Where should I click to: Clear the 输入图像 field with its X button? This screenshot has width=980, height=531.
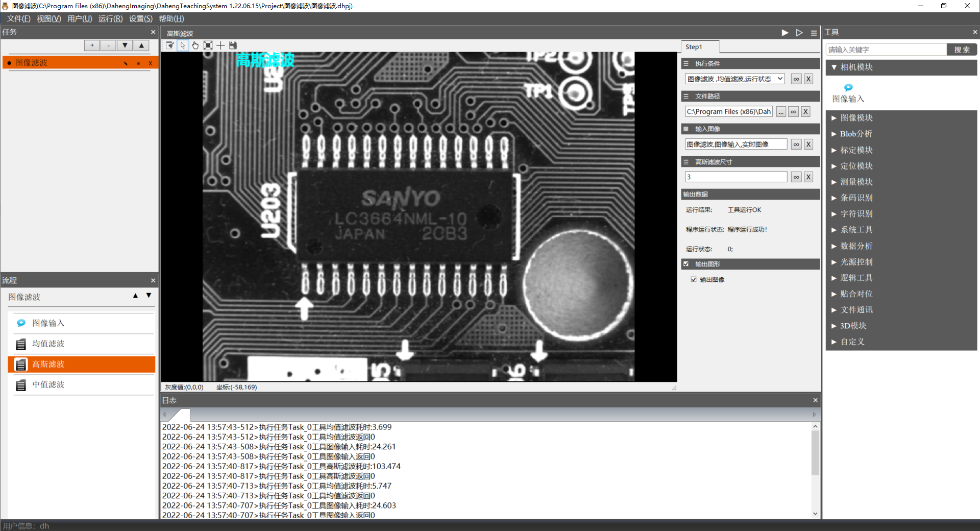808,144
